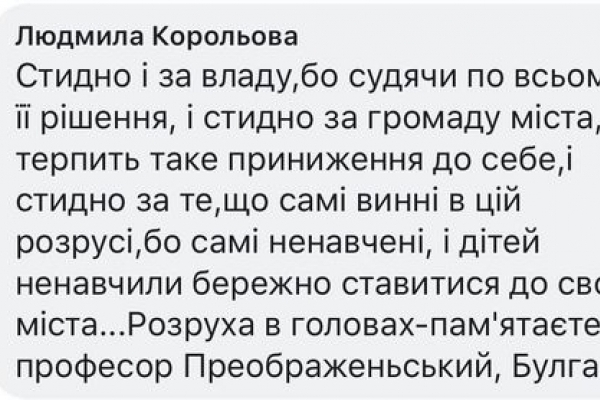Screen dimensions: 600x400
Task: Click the word "винні" in fourth line
Action: [x=397, y=199]
